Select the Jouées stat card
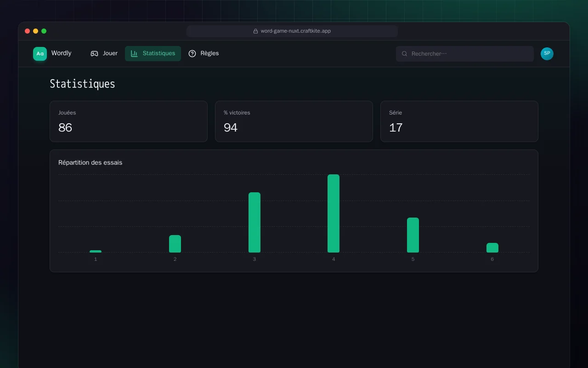This screenshot has height=368, width=588. (129, 121)
